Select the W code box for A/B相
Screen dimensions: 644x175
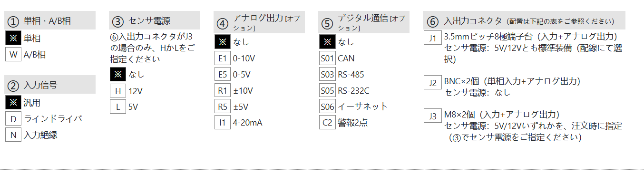pyautogui.click(x=13, y=54)
